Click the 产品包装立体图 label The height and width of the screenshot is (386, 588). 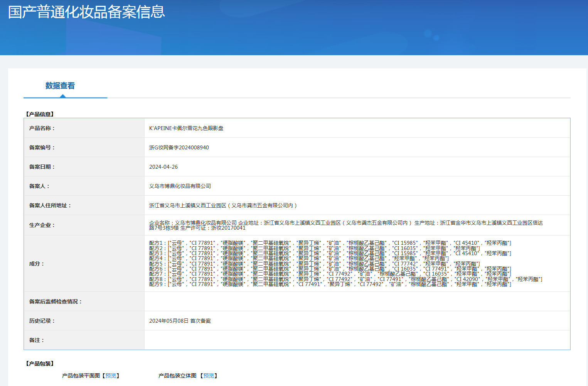[177, 376]
